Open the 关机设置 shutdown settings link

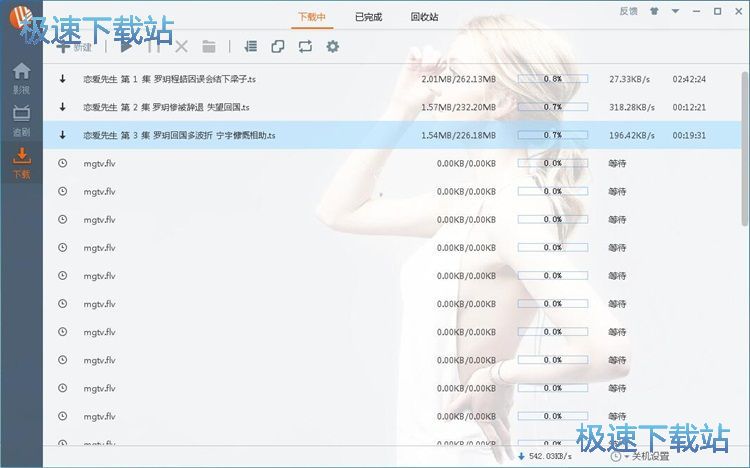point(651,457)
